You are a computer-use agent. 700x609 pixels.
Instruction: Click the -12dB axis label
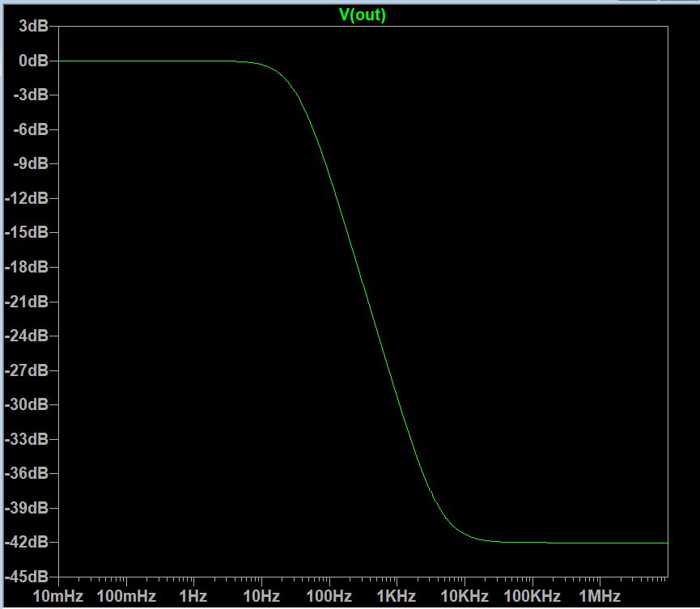coord(27,197)
